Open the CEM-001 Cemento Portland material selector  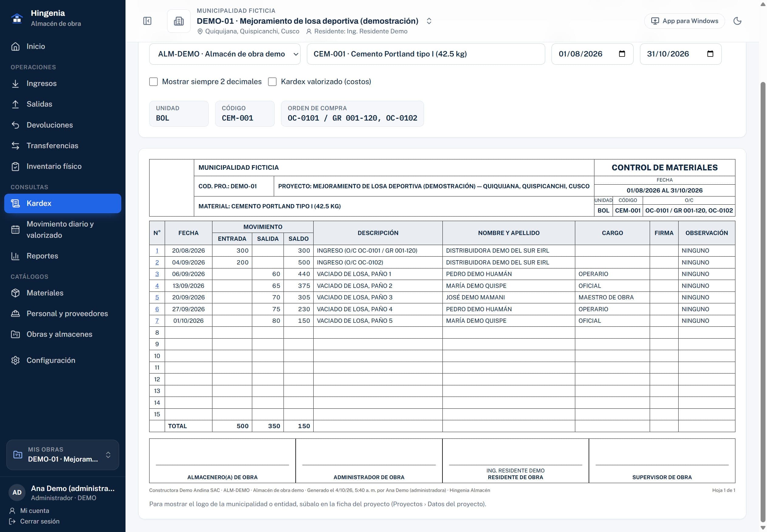(426, 54)
